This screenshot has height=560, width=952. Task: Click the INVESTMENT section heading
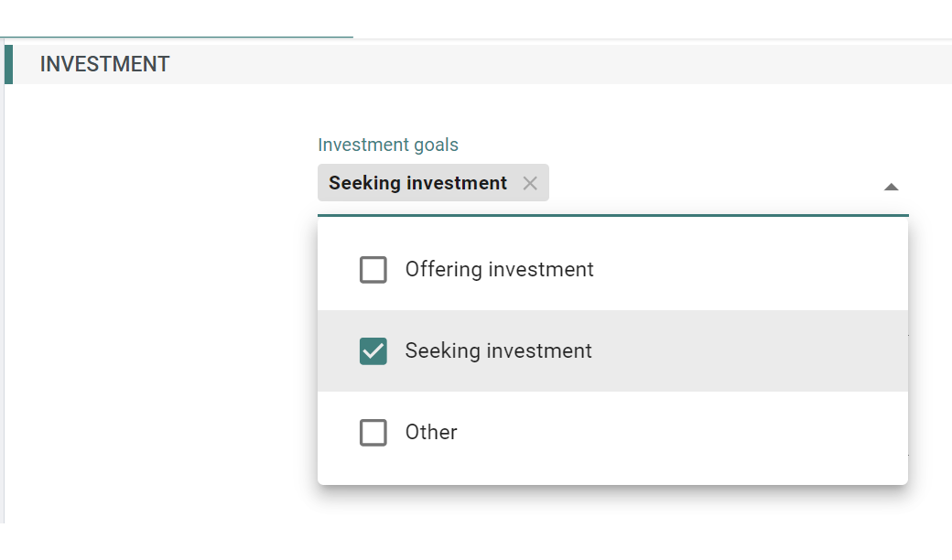104,65
